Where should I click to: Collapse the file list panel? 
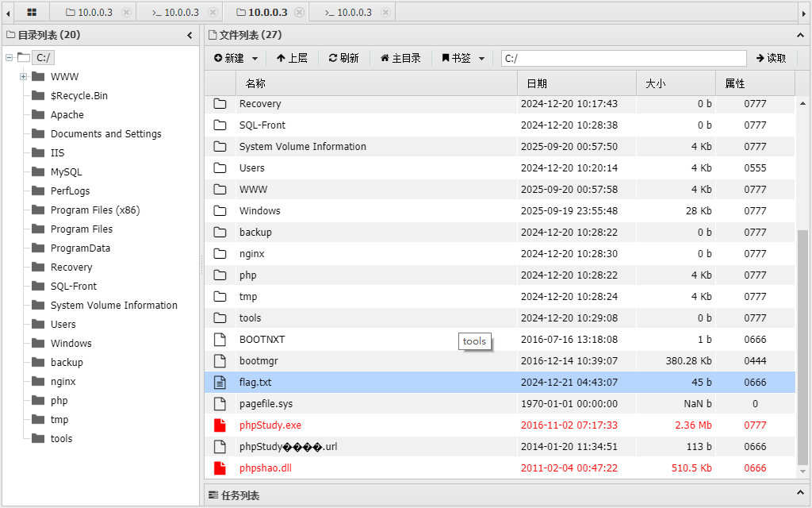[801, 35]
